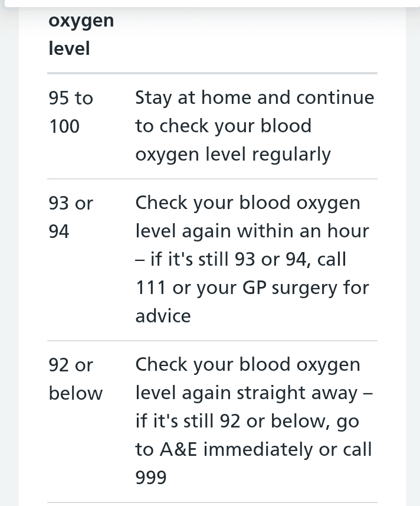Screen dimensions: 420x506
Task: Click the '94' value under '93 or'
Action: [x=59, y=231]
